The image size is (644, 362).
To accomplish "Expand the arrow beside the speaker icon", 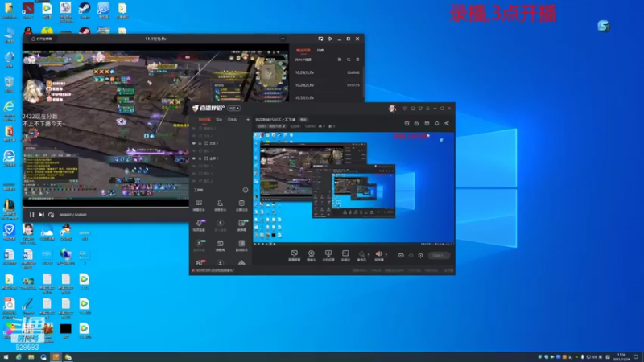I will [386, 255].
